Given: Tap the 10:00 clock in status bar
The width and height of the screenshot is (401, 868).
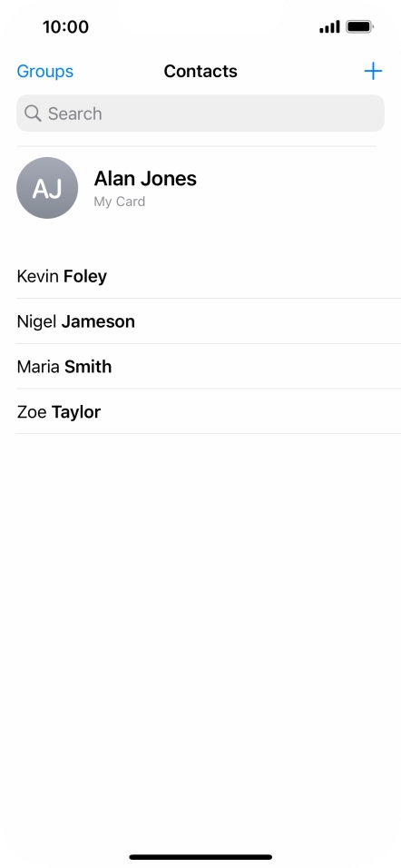Looking at the screenshot, I should tap(65, 26).
